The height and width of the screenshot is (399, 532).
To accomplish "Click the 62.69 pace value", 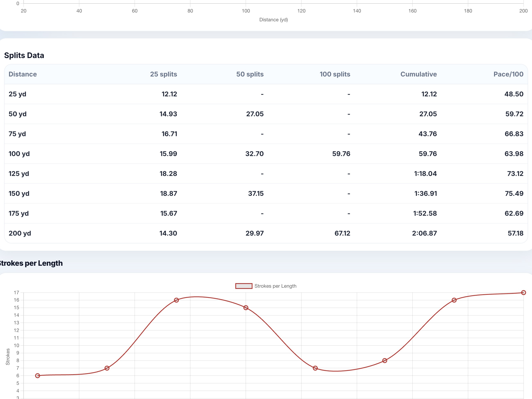I will click(514, 213).
